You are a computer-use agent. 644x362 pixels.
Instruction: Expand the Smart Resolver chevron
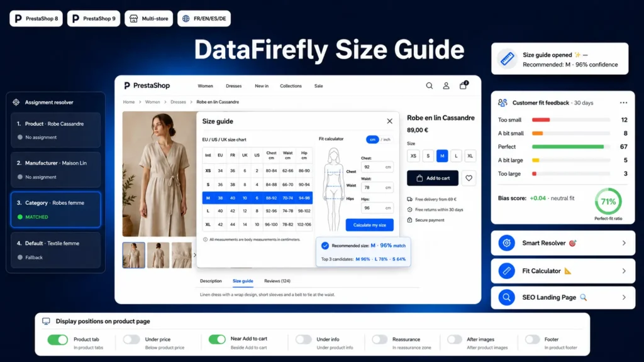tap(624, 243)
